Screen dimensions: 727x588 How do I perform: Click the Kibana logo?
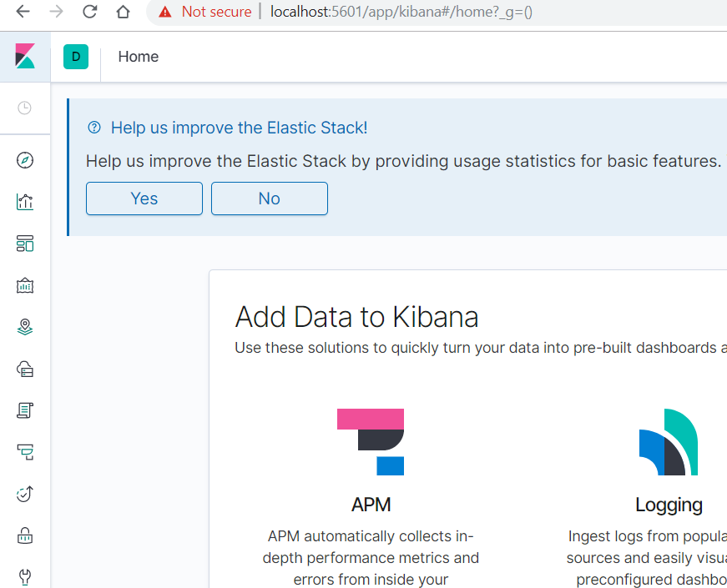(25, 57)
